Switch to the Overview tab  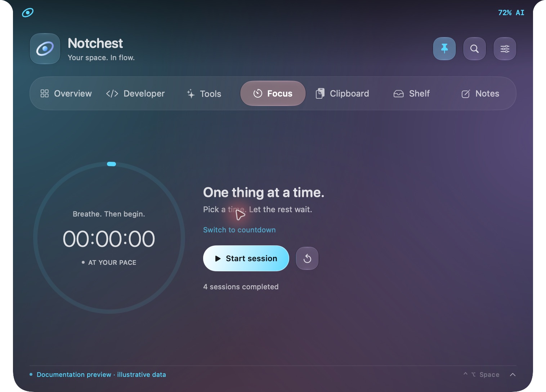point(66,94)
